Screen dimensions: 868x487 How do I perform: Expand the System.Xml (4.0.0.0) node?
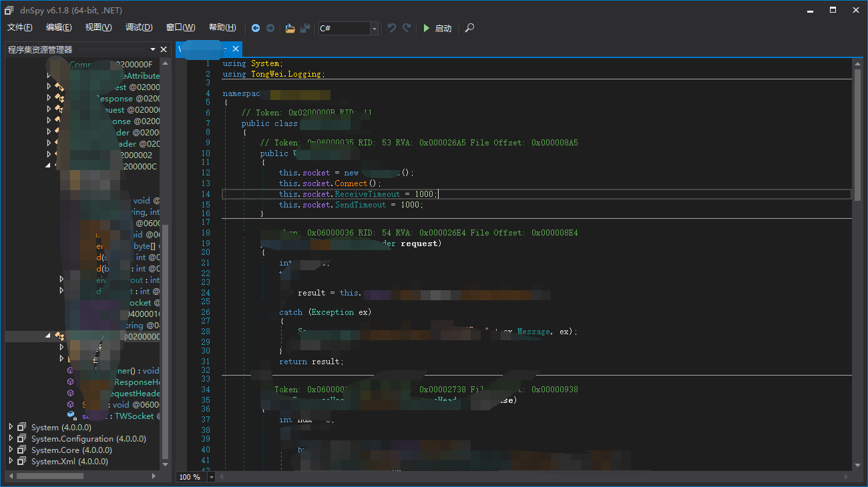[x=11, y=462]
